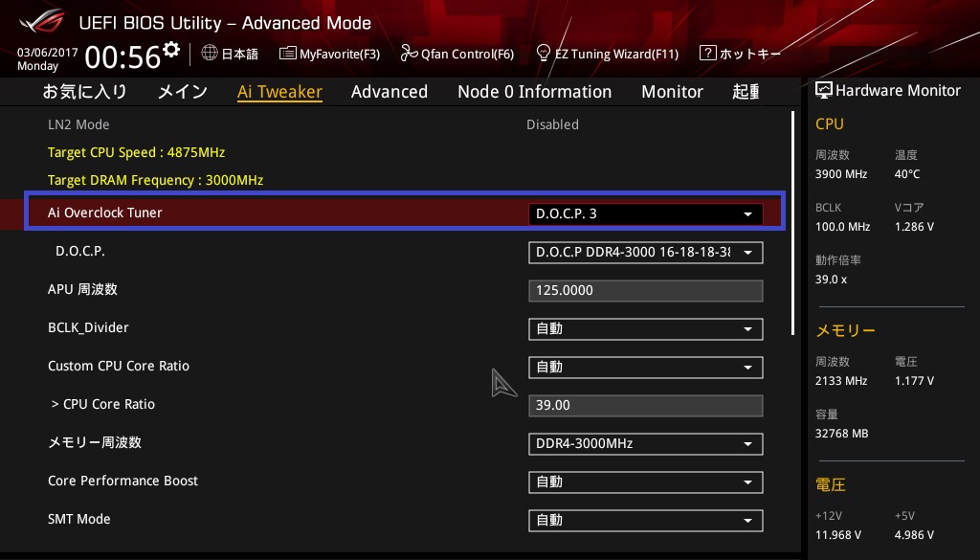Open Node 0 Information tab
Viewport: 980px width, 560px height.
point(534,91)
